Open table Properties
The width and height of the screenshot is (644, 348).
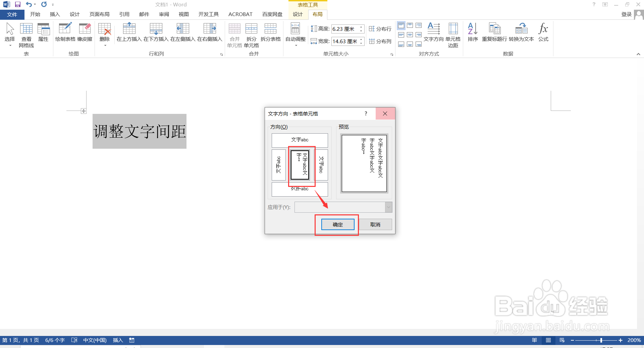[43, 32]
